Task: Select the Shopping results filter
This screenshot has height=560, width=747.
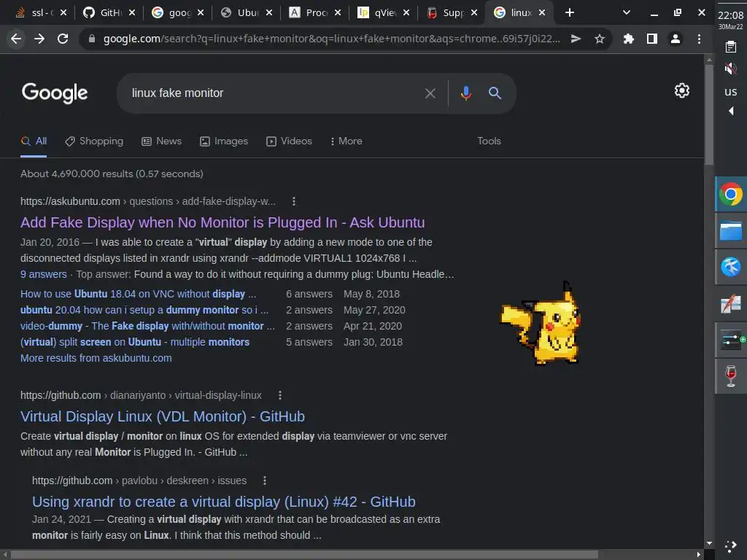Action: (x=94, y=141)
